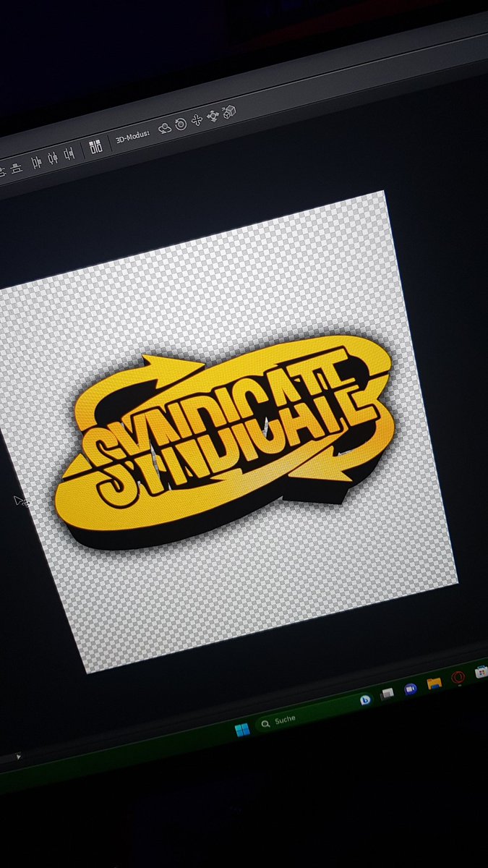The image size is (488, 868).
Task: Open the blue video chat taskbar app
Action: coord(411,689)
